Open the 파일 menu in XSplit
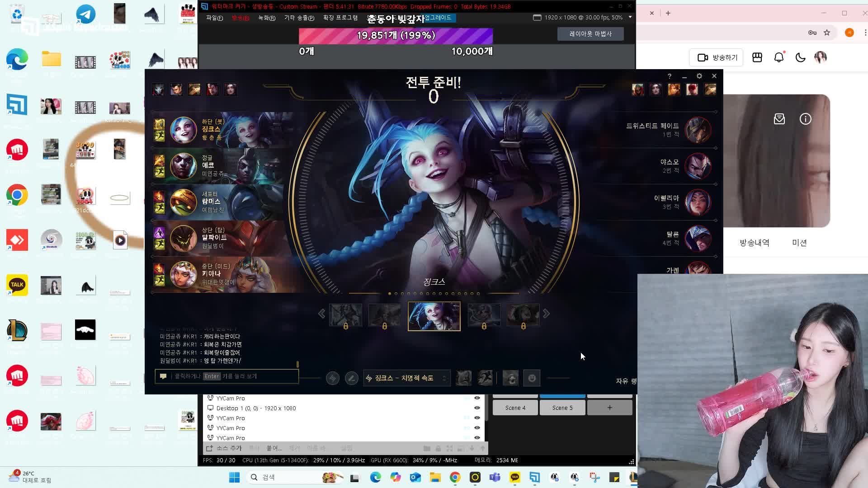Viewport: 868px width, 488px height. point(215,18)
